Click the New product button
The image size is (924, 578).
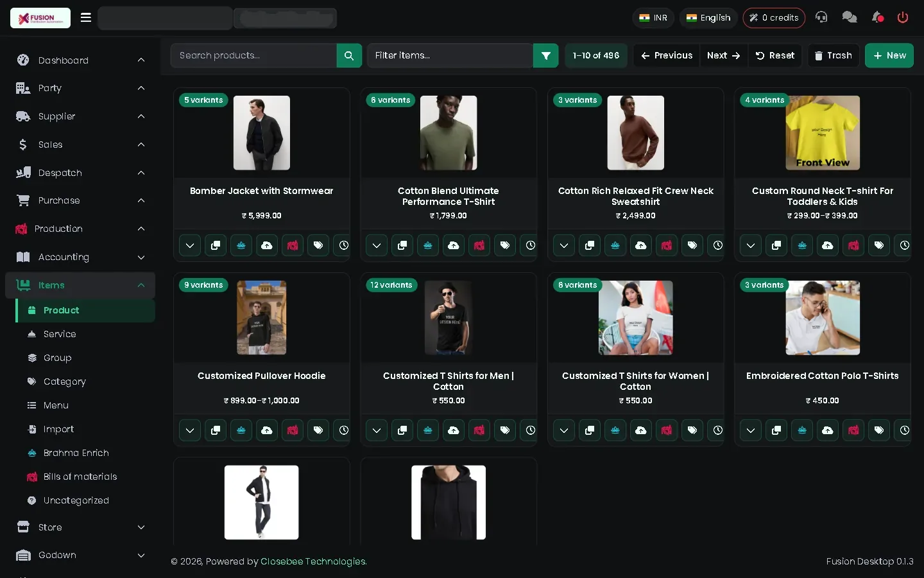pos(889,55)
